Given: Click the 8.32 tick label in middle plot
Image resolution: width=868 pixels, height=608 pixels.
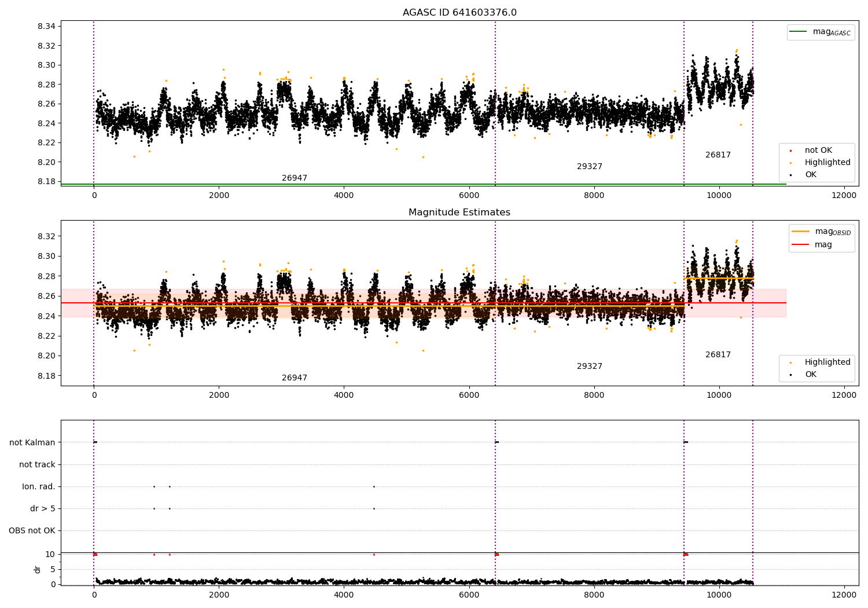Looking at the screenshot, I should 46,236.
